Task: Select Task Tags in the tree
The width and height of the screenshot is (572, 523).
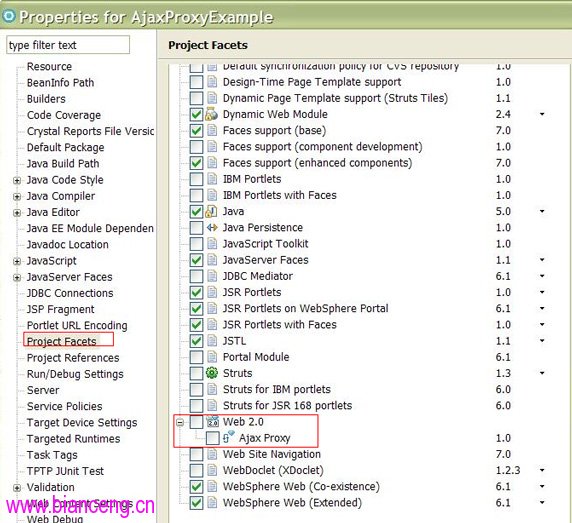Action: click(52, 455)
